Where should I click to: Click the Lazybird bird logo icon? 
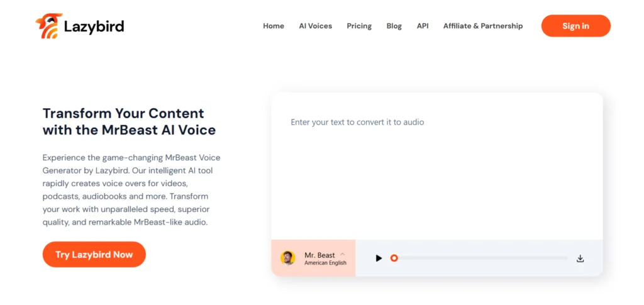48,26
